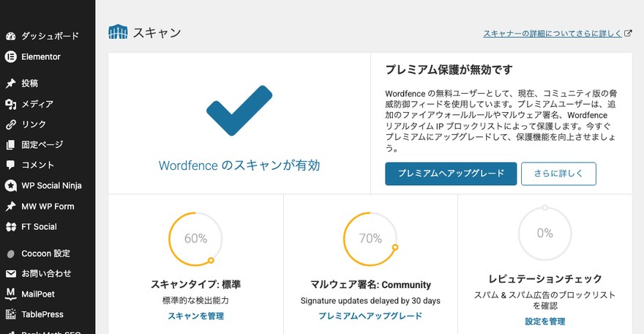Screen dimensions: 644x334
Task: Click the Wordfence のスキャンが有効 status text
Action: pos(239,165)
